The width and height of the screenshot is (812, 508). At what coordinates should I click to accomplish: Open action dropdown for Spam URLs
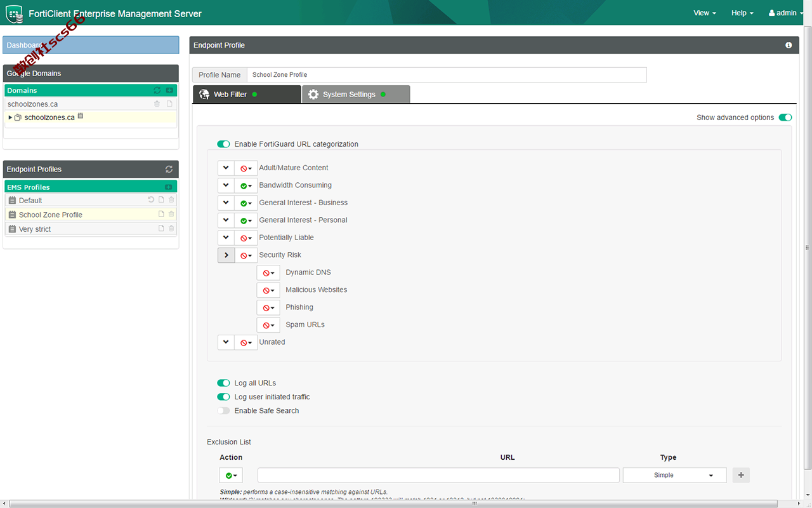point(268,324)
